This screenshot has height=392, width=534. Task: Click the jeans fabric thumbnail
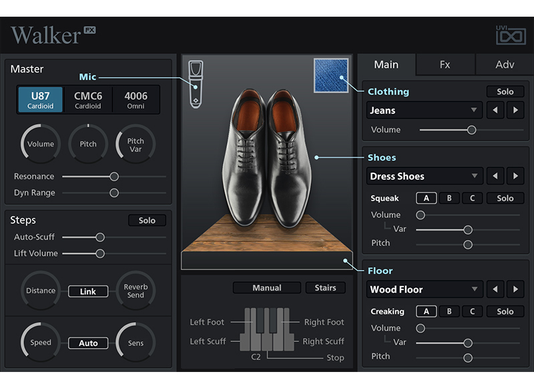pyautogui.click(x=331, y=75)
